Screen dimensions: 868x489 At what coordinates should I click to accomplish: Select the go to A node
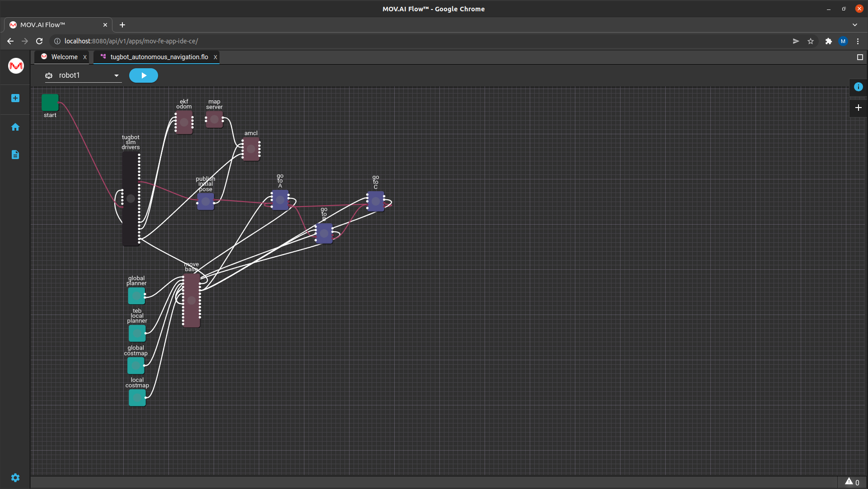point(280,200)
